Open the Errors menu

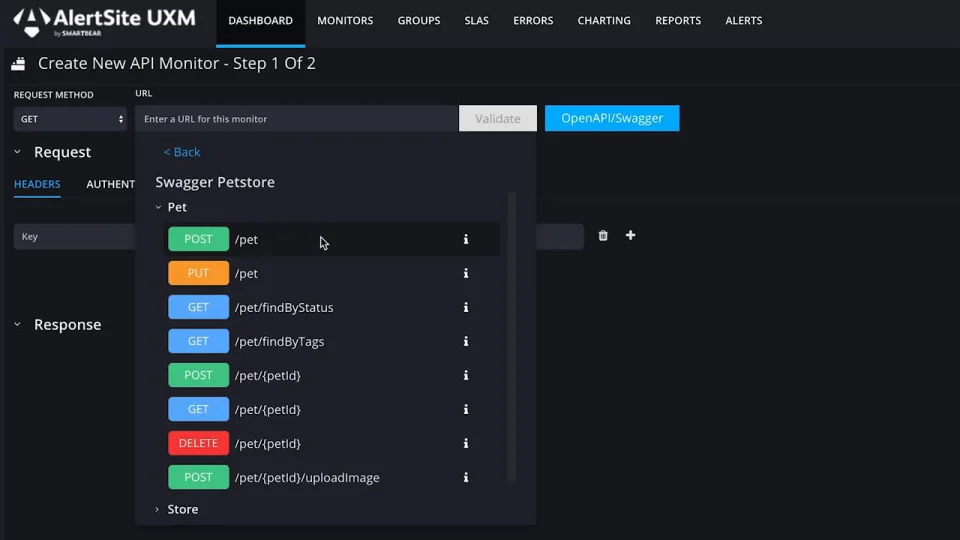(533, 21)
